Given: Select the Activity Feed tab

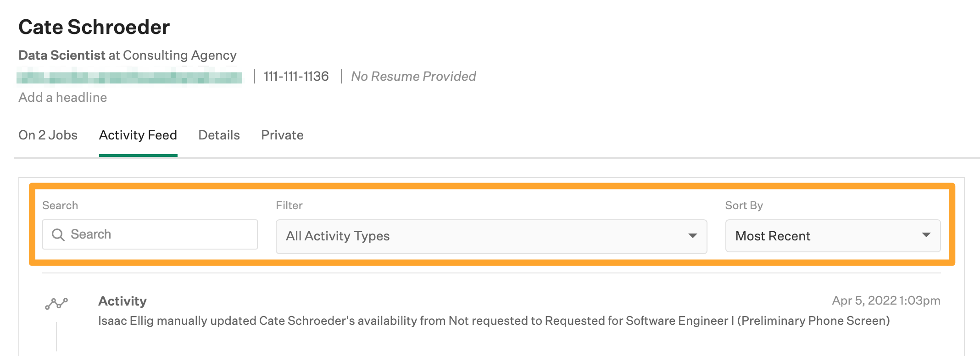Looking at the screenshot, I should coord(138,135).
